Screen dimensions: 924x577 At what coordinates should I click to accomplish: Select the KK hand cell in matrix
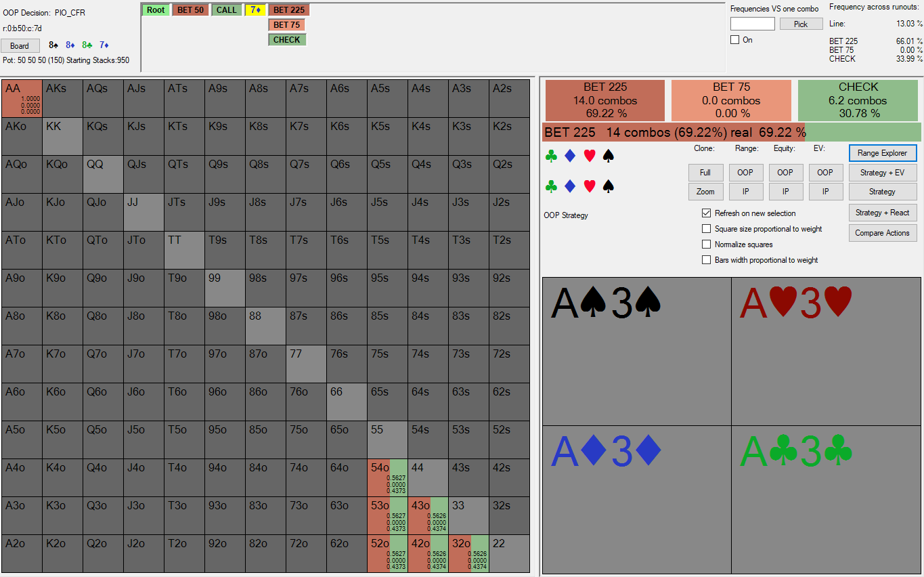coord(62,136)
